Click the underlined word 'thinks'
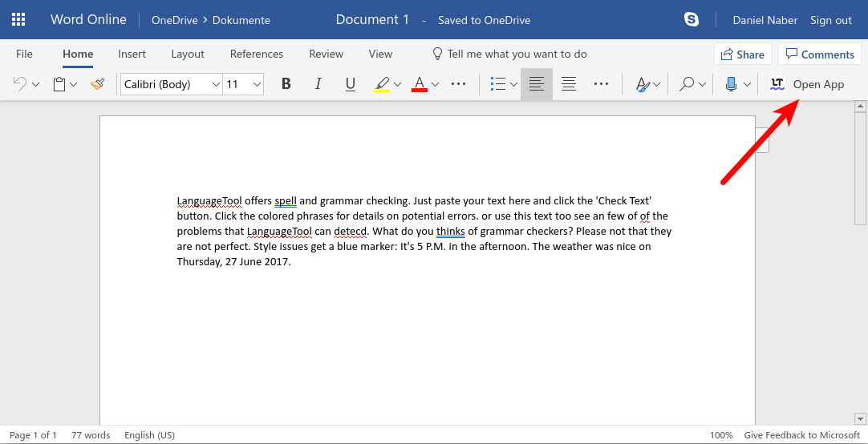868x444 pixels. pyautogui.click(x=451, y=231)
